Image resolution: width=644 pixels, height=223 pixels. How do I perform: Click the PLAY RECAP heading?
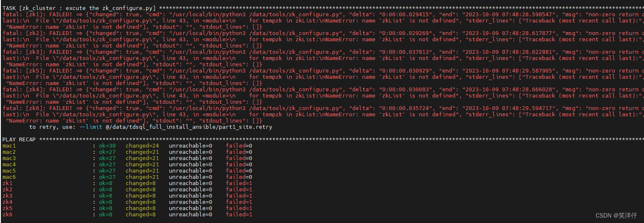[19, 139]
